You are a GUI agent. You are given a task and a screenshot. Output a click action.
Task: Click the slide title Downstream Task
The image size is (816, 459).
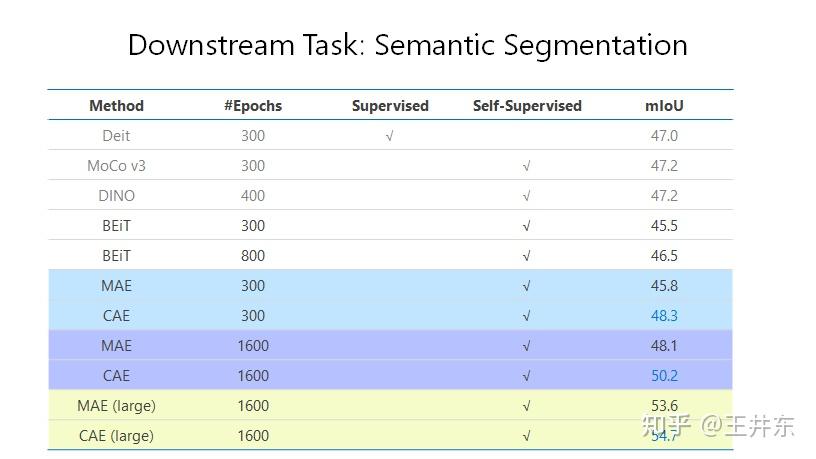407,45
